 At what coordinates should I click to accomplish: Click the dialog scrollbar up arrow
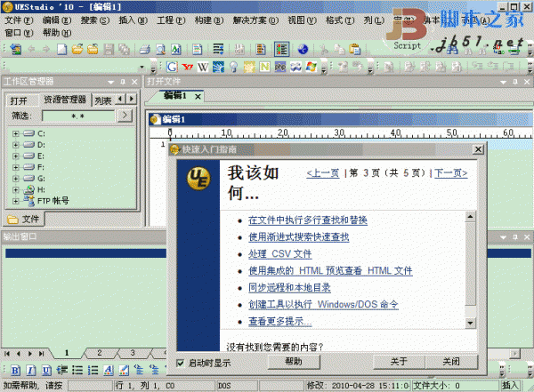(x=470, y=216)
